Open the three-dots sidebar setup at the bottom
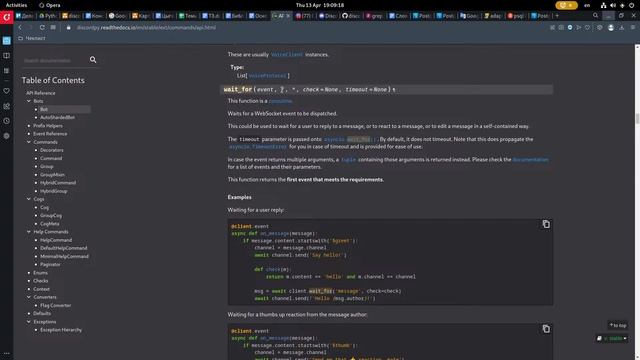This screenshot has height=360, width=640. [7, 353]
